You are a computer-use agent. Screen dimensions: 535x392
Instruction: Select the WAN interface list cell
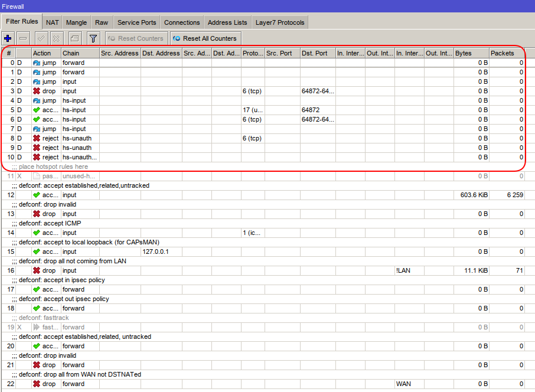click(x=409, y=384)
